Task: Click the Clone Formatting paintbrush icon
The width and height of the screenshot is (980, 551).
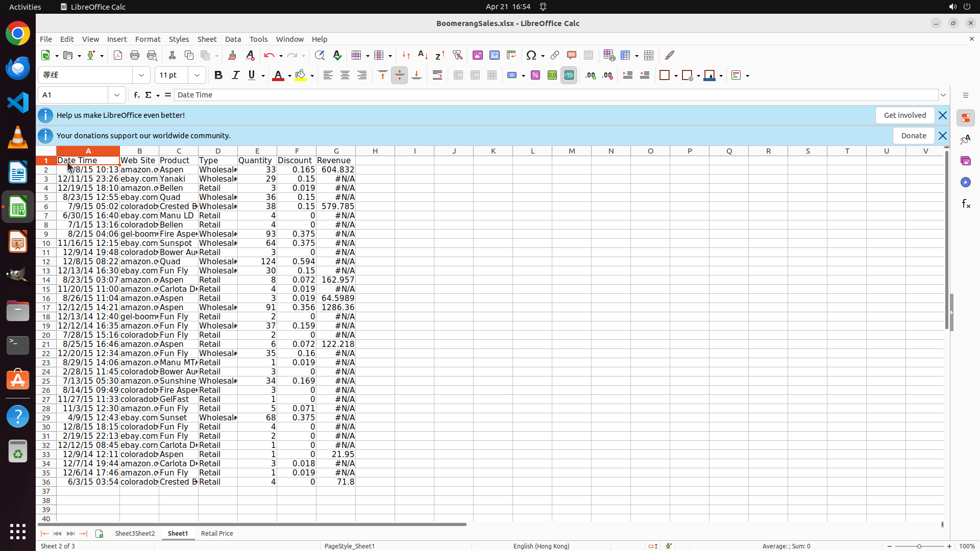Action: [232, 56]
